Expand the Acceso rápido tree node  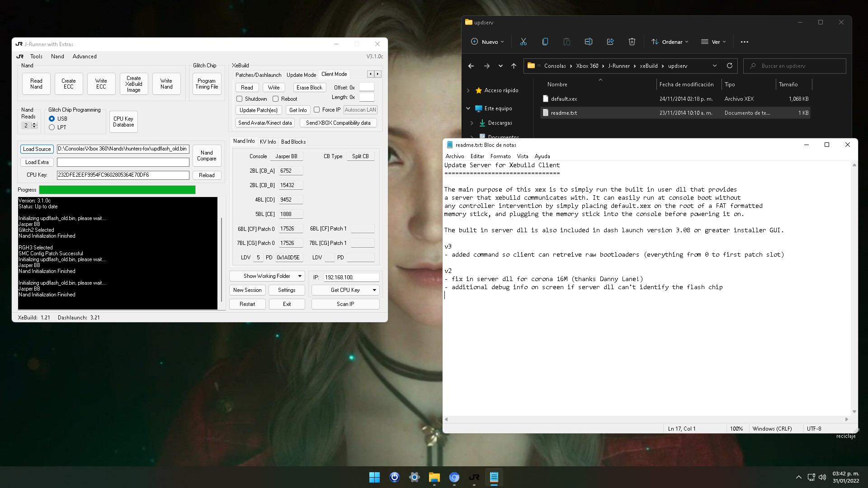[x=468, y=90]
